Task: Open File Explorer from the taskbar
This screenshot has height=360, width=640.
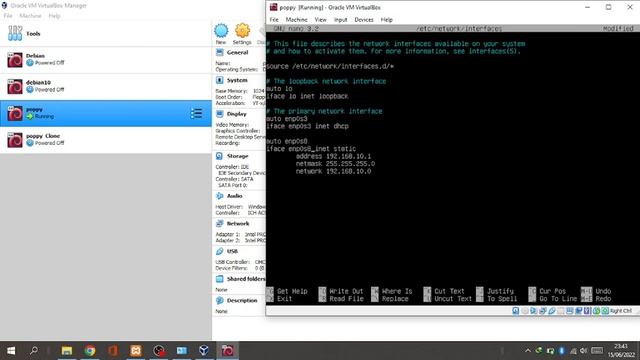Action: tap(67, 351)
